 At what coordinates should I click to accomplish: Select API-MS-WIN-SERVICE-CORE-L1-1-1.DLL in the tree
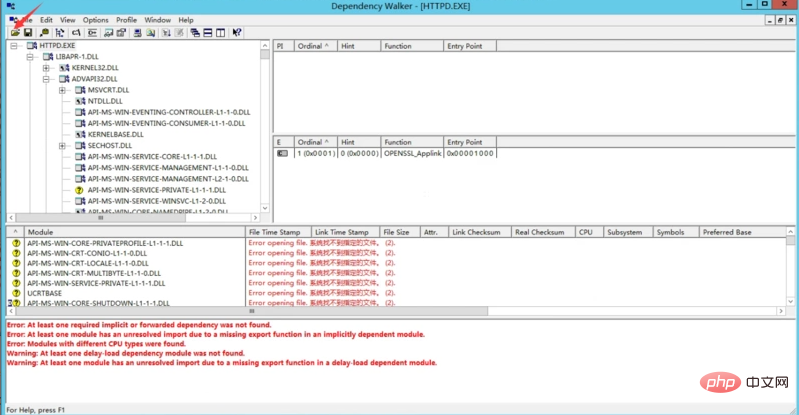pos(152,157)
